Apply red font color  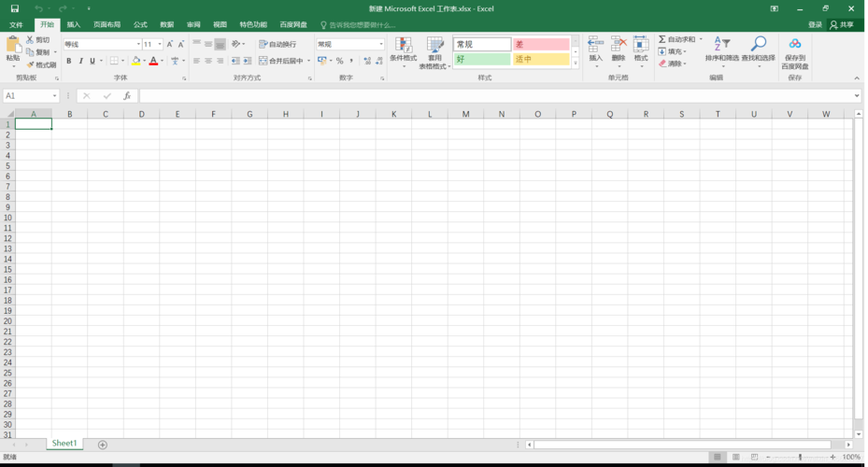tap(153, 61)
